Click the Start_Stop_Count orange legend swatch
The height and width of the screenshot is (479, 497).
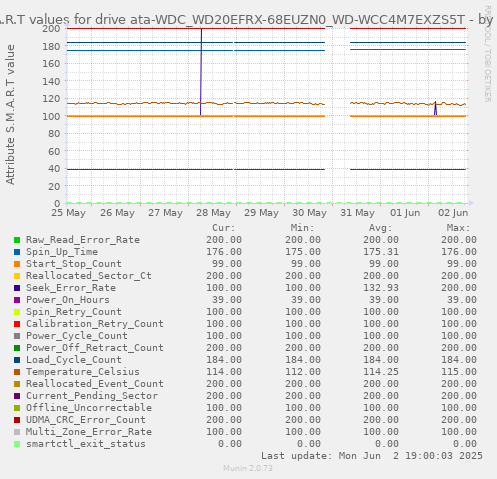[x=17, y=264]
